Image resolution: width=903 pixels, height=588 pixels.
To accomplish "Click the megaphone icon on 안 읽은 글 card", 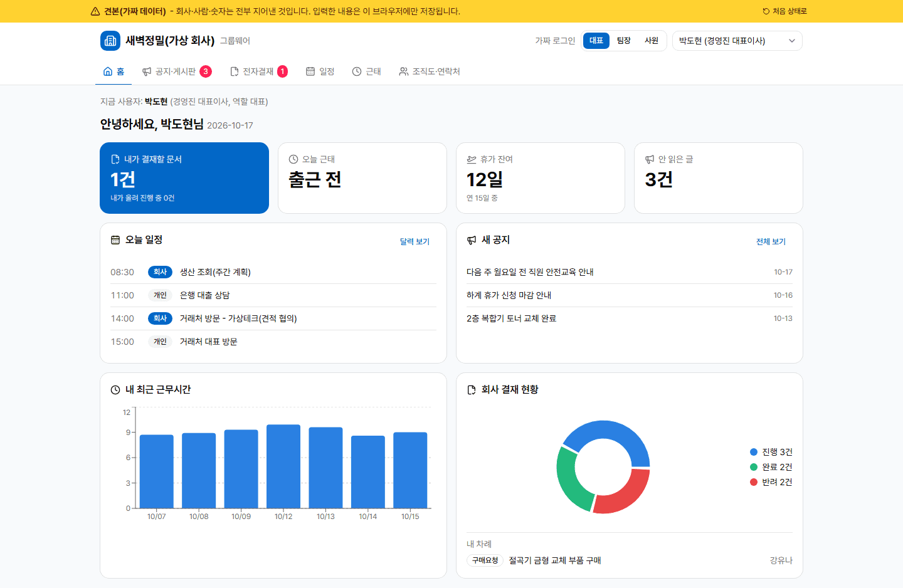I will 649,159.
